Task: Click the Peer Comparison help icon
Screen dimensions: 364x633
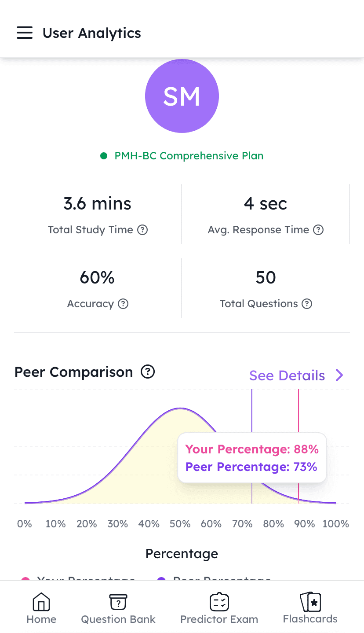Action: pos(148,372)
